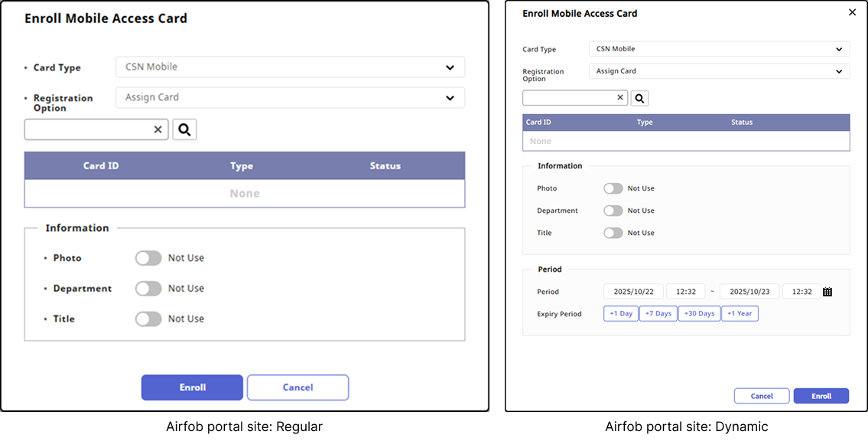Open the CSN Mobile dropdown in the compact dialog
Viewport: 868px width, 441px height.
pyautogui.click(x=720, y=49)
